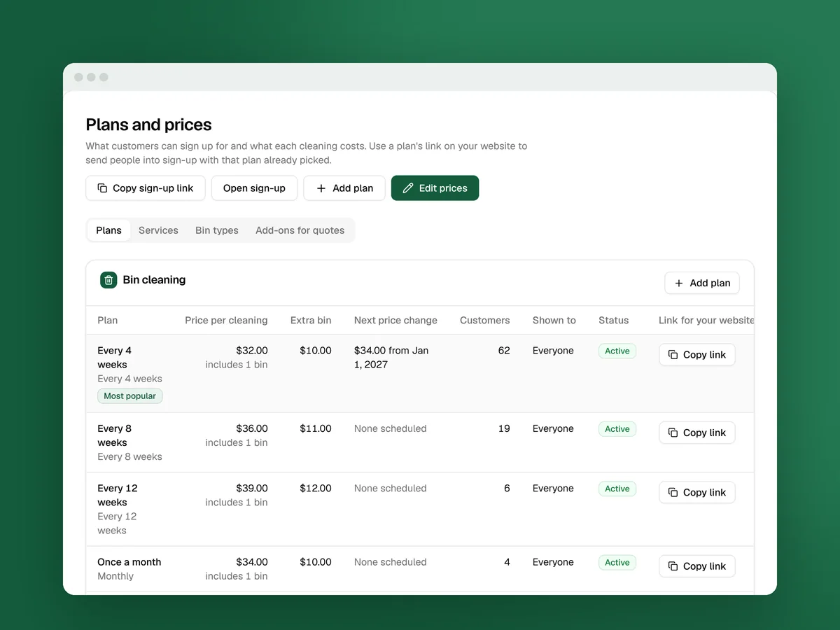Copy link for the Every 8 weeks plan
The width and height of the screenshot is (840, 630).
(697, 433)
